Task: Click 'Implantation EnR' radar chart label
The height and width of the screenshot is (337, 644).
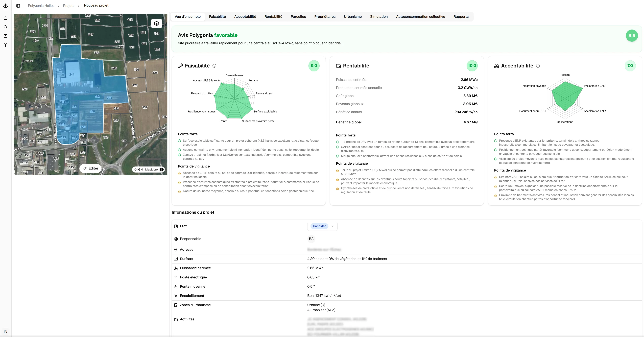Action: [x=594, y=86]
